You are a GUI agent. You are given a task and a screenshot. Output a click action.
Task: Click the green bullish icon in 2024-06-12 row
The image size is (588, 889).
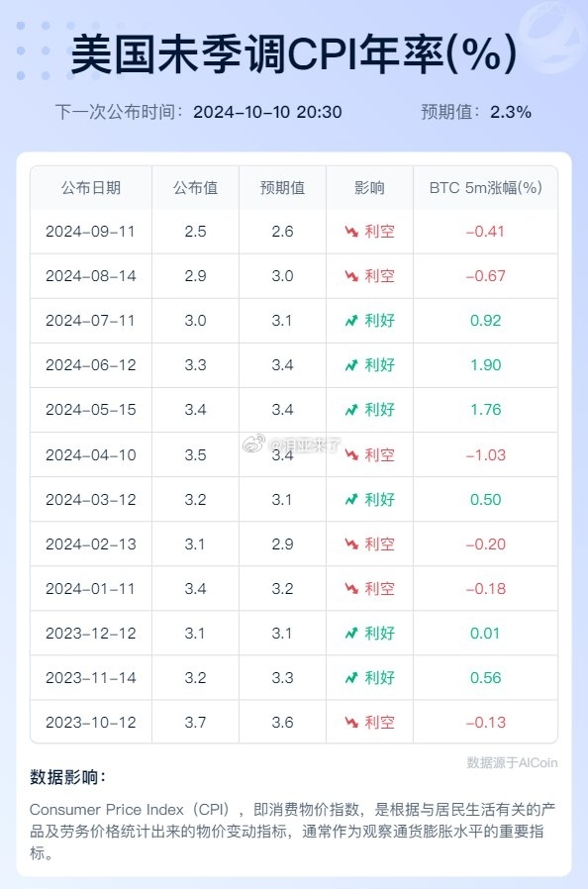coord(351,365)
